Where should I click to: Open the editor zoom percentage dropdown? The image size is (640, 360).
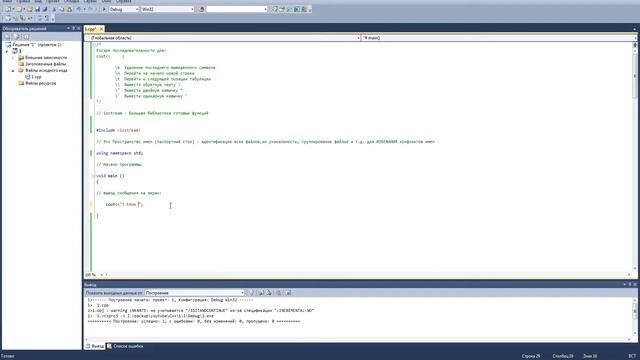tap(101, 275)
